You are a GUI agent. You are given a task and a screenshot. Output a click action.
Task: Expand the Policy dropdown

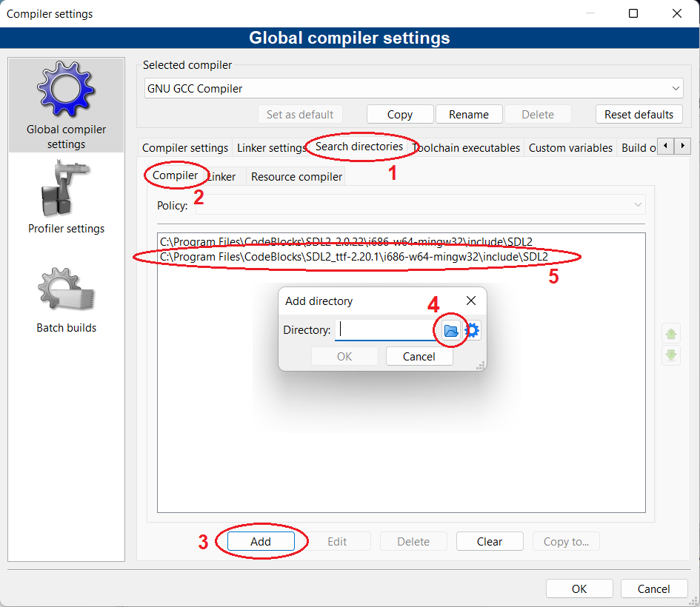tap(421, 205)
